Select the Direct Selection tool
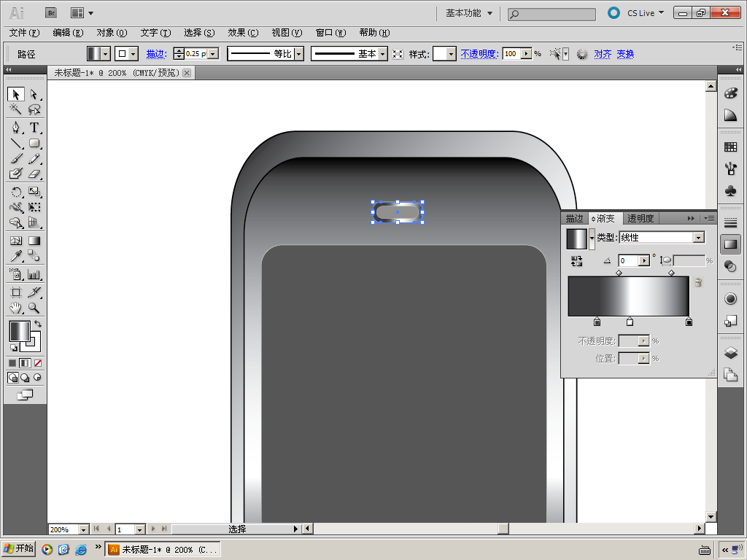Screen dimensions: 747x560 tap(34, 94)
